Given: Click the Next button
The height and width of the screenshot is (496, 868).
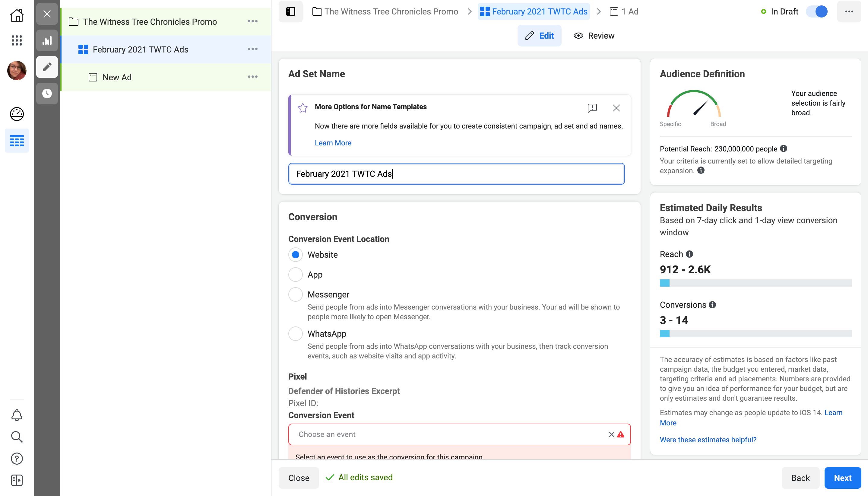Looking at the screenshot, I should (842, 478).
